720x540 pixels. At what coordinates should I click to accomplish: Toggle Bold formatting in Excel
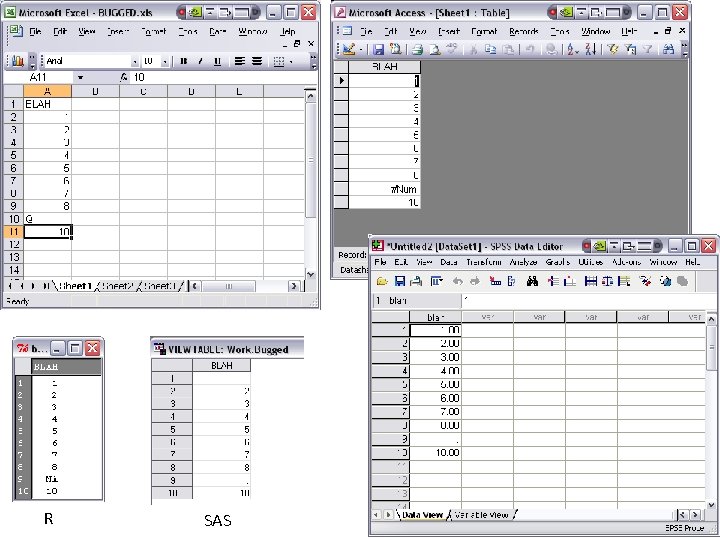pos(184,61)
